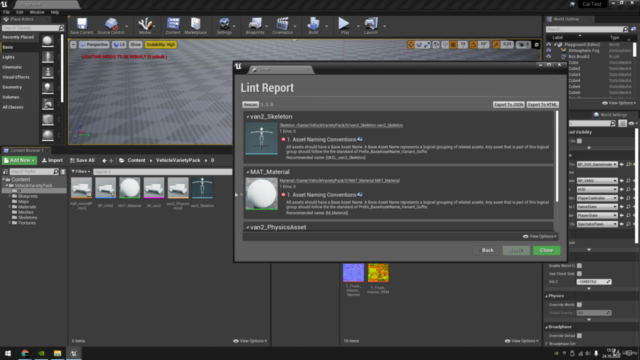Viewport: 640px width, 360px height.
Task: Click the Play toolbar icon
Action: (x=344, y=26)
